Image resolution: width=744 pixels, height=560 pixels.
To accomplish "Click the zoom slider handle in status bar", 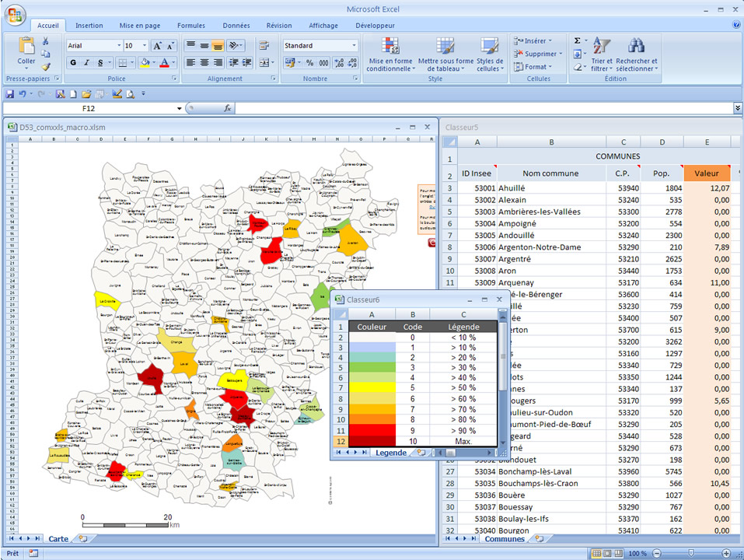I will (x=691, y=553).
